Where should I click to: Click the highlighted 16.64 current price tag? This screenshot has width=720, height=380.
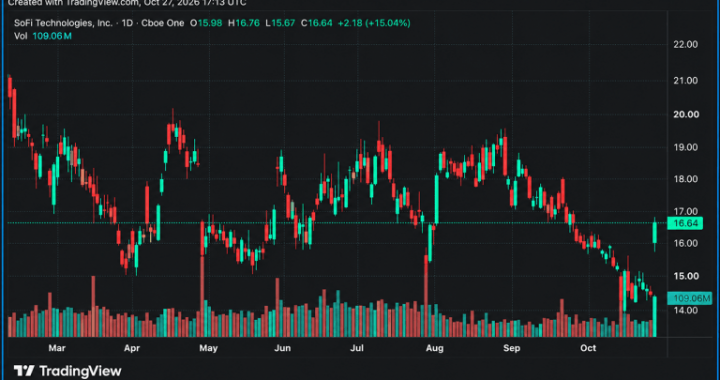[x=686, y=224]
